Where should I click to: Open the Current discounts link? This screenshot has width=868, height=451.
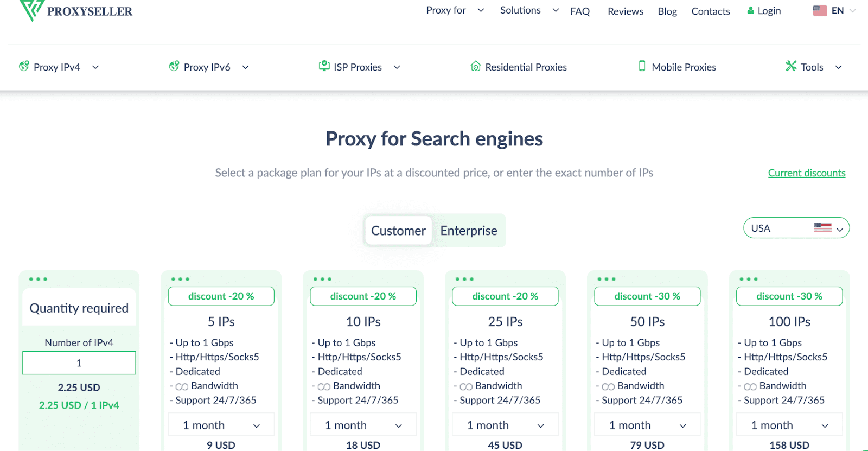click(x=807, y=173)
